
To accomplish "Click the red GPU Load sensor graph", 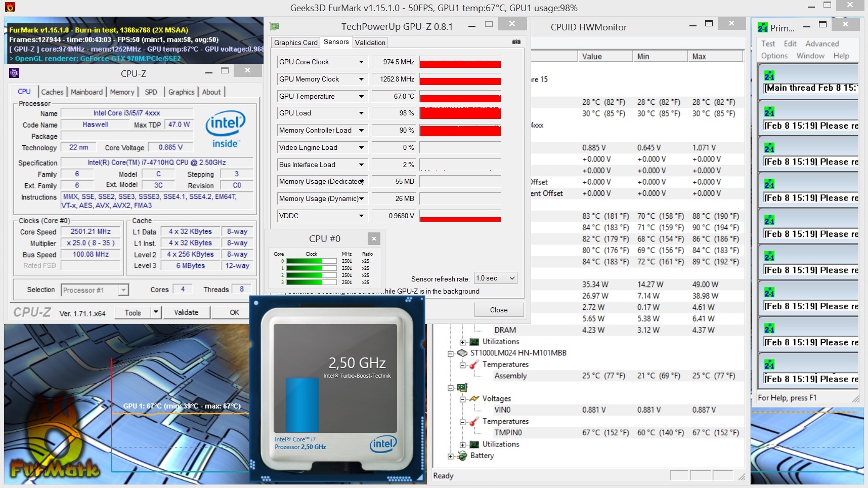I will [x=460, y=113].
